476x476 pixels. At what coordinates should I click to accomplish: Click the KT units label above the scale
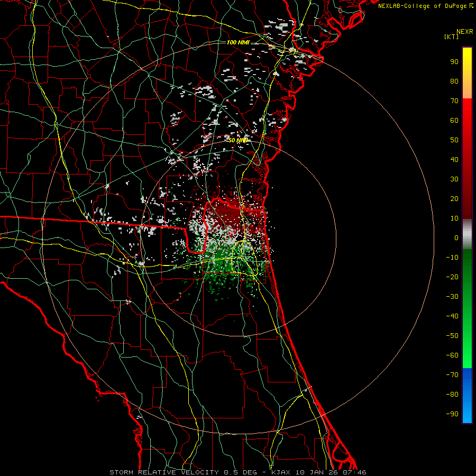point(452,36)
